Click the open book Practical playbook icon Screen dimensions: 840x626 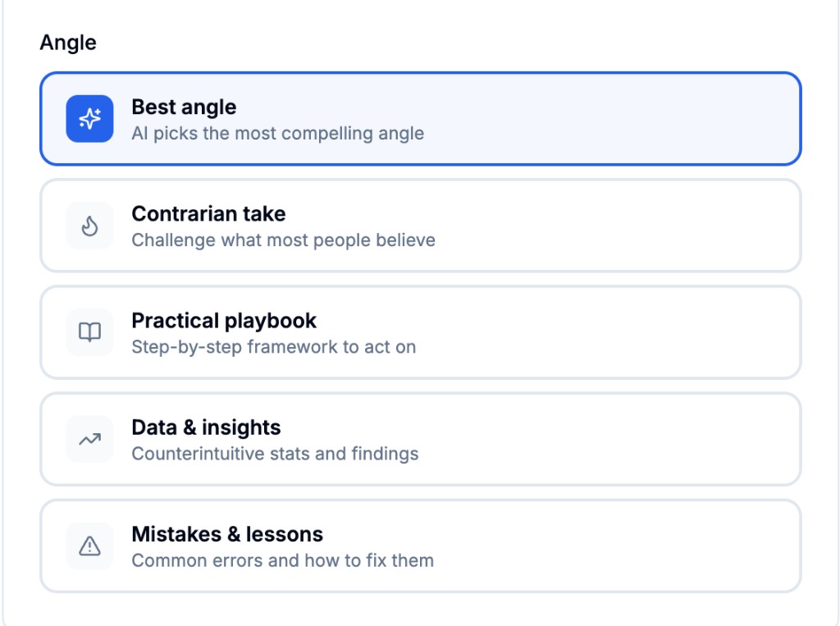pyautogui.click(x=89, y=332)
